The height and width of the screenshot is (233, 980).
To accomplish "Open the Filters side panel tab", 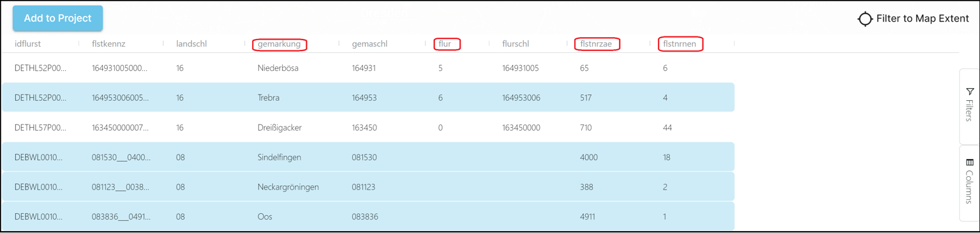I will [969, 106].
